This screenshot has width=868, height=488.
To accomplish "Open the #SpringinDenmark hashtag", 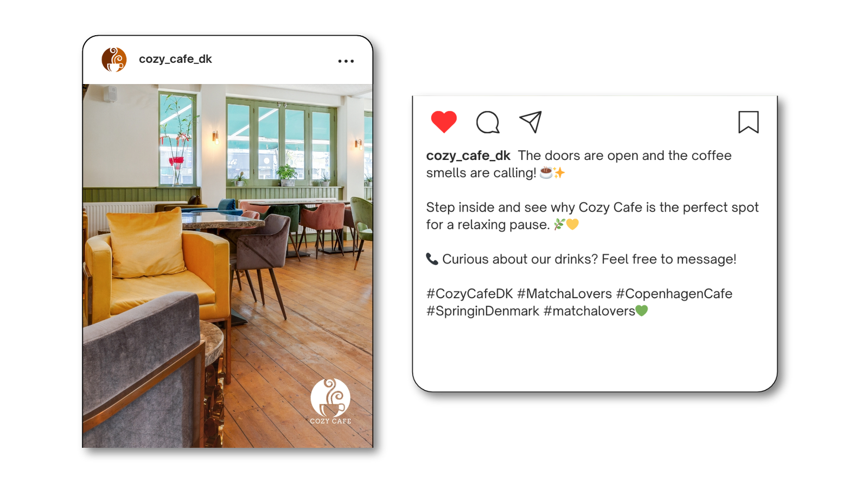I will [483, 311].
